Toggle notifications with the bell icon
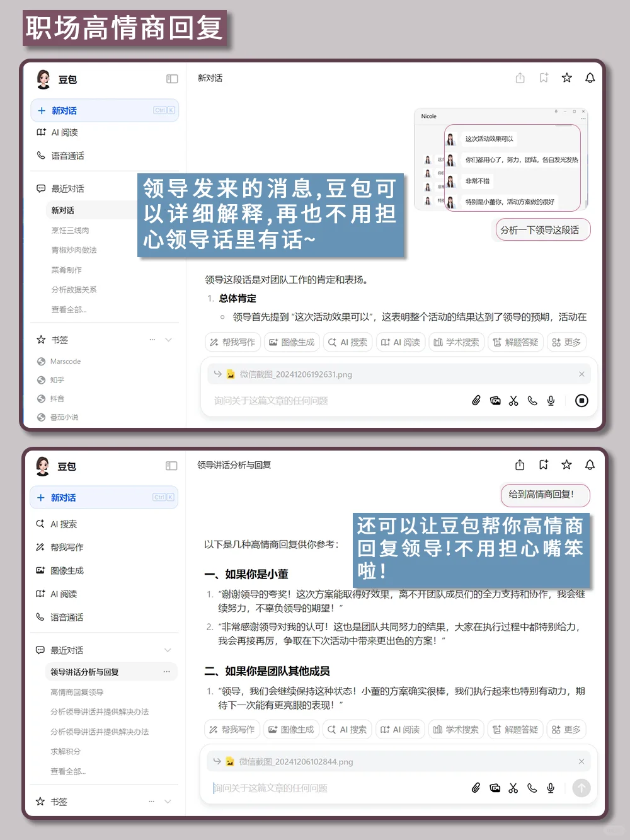630x840 pixels. pos(590,78)
